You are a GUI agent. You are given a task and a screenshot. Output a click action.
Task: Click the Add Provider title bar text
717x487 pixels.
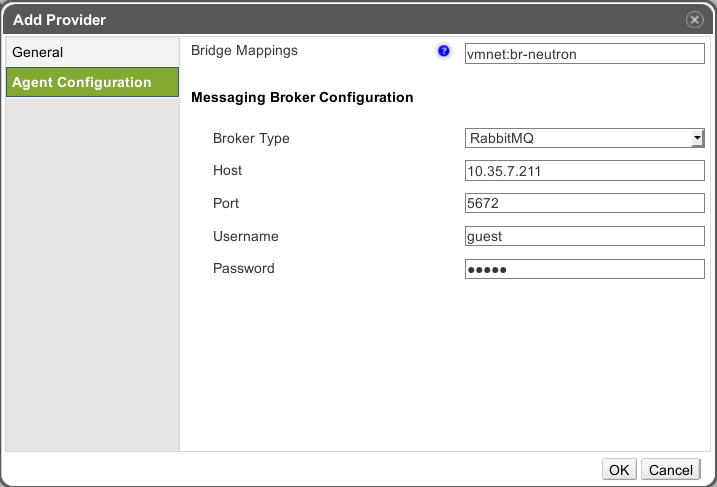[x=59, y=19]
